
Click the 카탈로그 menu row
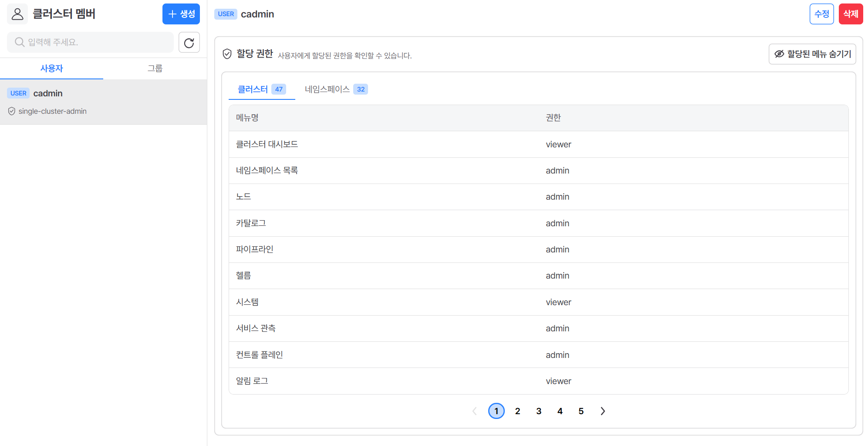[539, 223]
